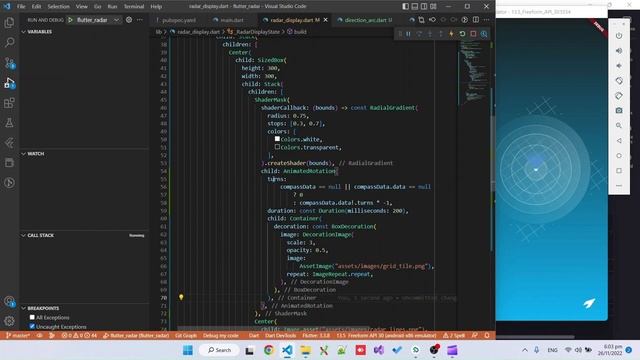
Task: Open launch.json via debug gear icon
Action: 129,20
